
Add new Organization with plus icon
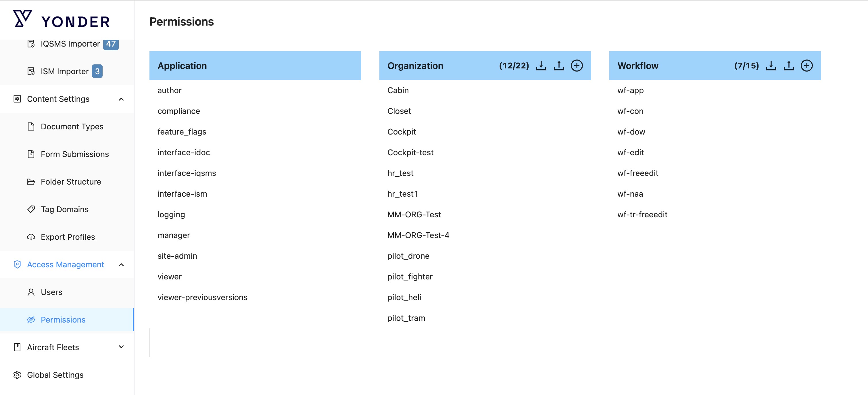pyautogui.click(x=577, y=65)
